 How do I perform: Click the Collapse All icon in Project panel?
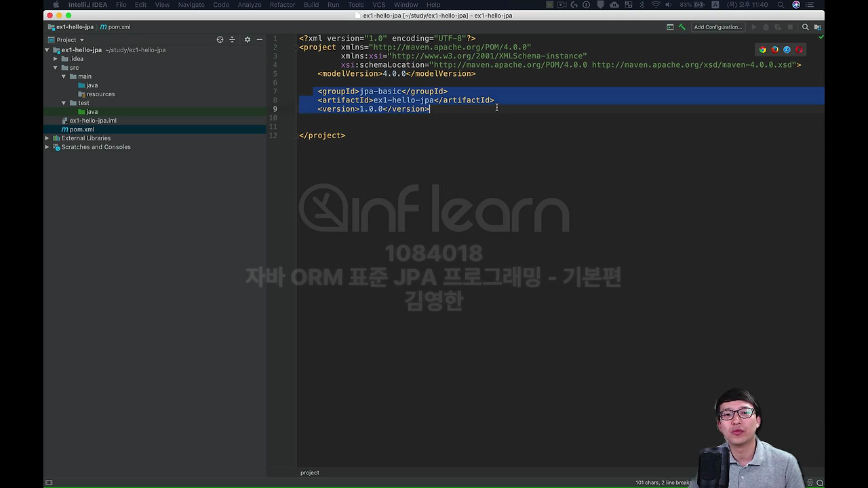[232, 40]
